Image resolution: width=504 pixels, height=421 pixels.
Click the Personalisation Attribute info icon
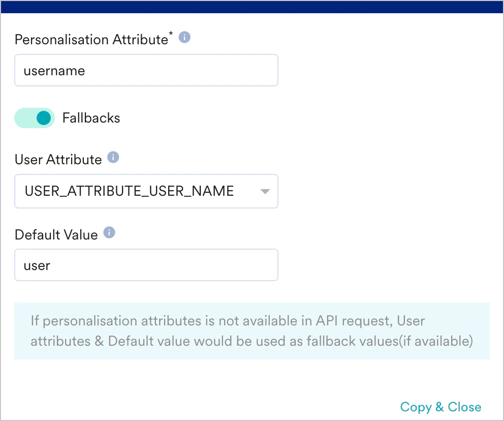point(184,37)
